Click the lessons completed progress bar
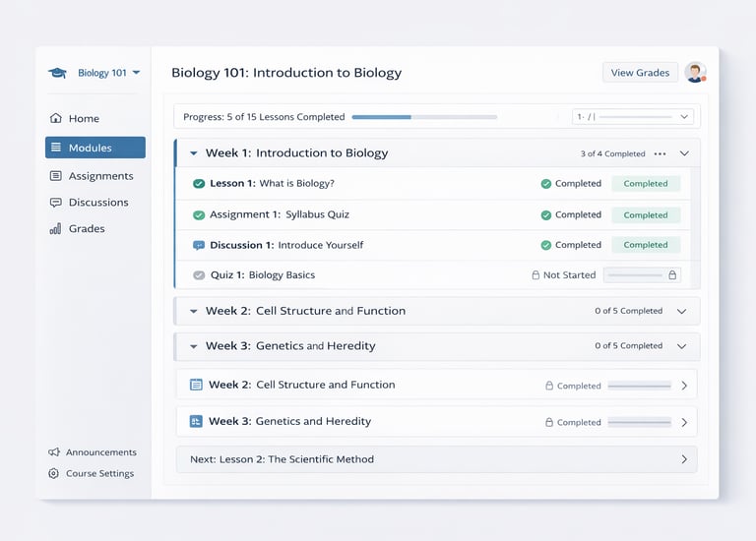 [424, 117]
